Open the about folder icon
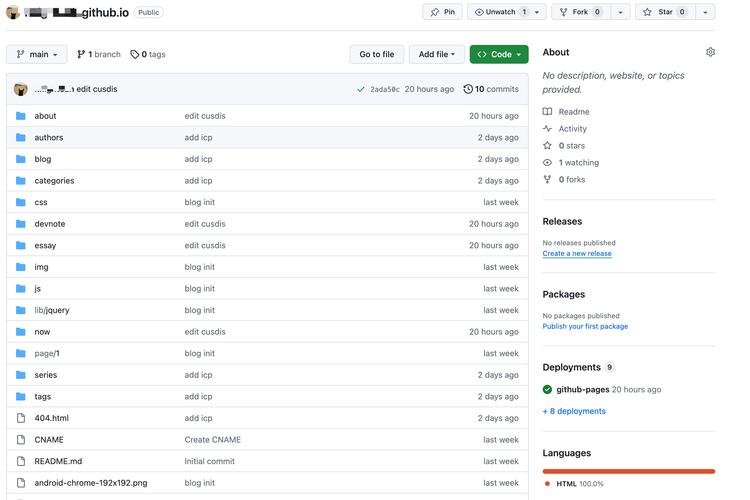Viewport: 750px width, 500px height. [x=21, y=116]
